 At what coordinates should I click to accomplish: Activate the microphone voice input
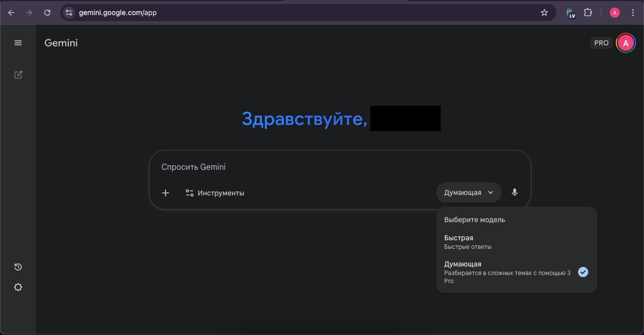pos(514,192)
